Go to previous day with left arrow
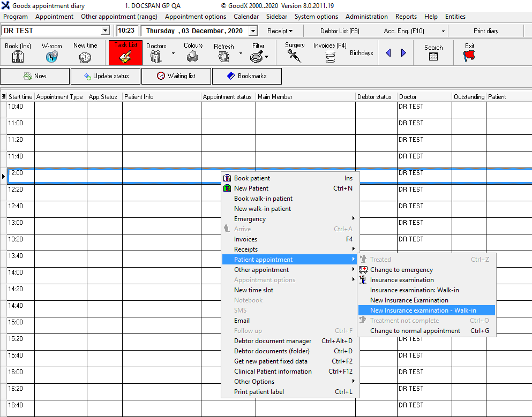Image resolution: width=532 pixels, height=417 pixels. click(x=388, y=53)
